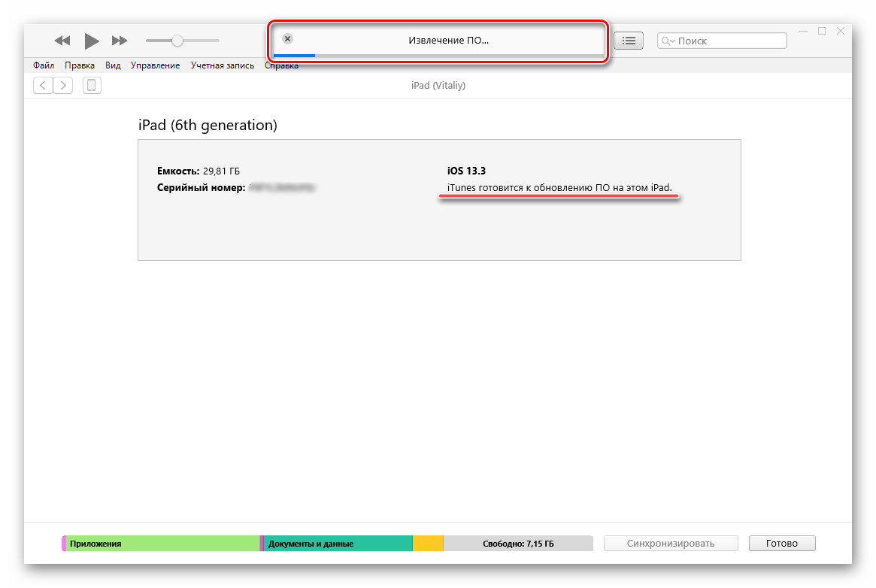876x588 pixels.
Task: Close the iTunes window
Action: 840,32
